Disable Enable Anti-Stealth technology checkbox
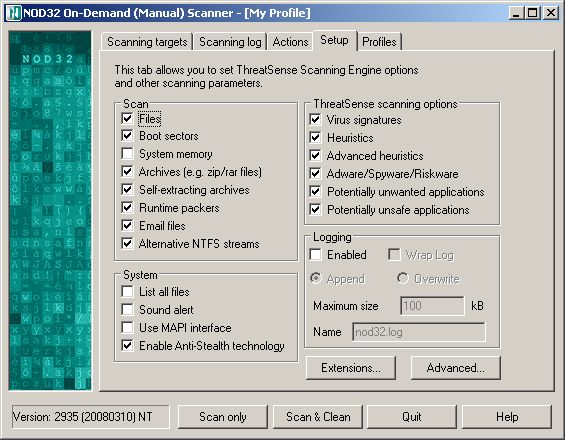 coord(127,346)
